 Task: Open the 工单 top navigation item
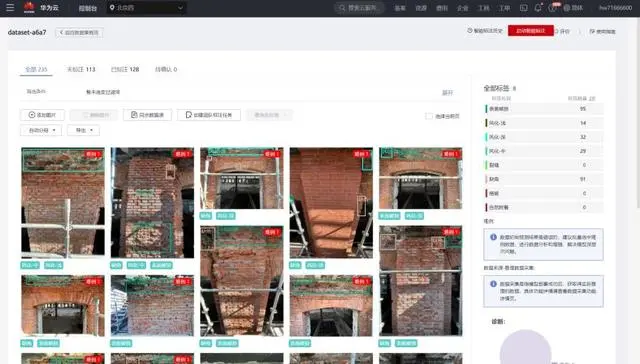pos(504,8)
